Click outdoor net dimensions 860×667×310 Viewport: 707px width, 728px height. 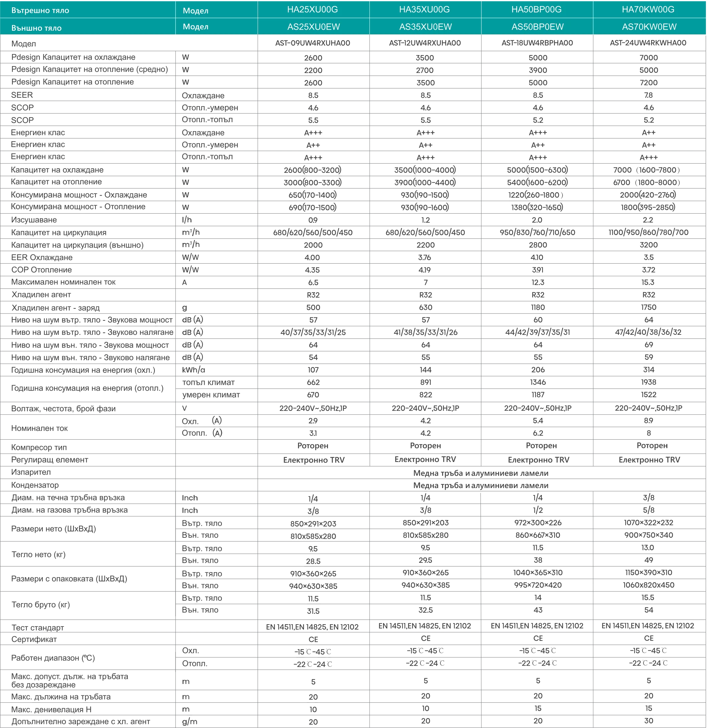click(538, 535)
